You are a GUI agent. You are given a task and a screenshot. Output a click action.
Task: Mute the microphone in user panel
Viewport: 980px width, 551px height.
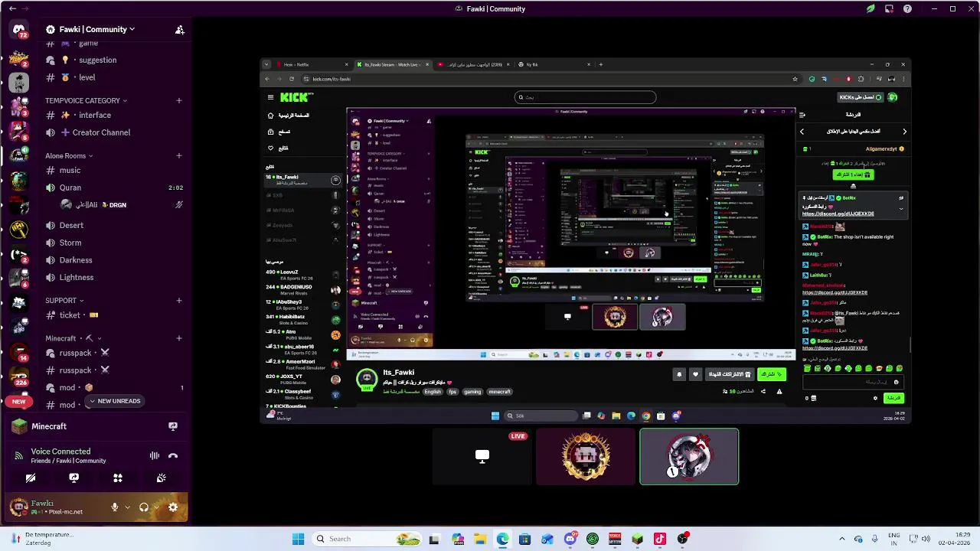[x=115, y=507]
